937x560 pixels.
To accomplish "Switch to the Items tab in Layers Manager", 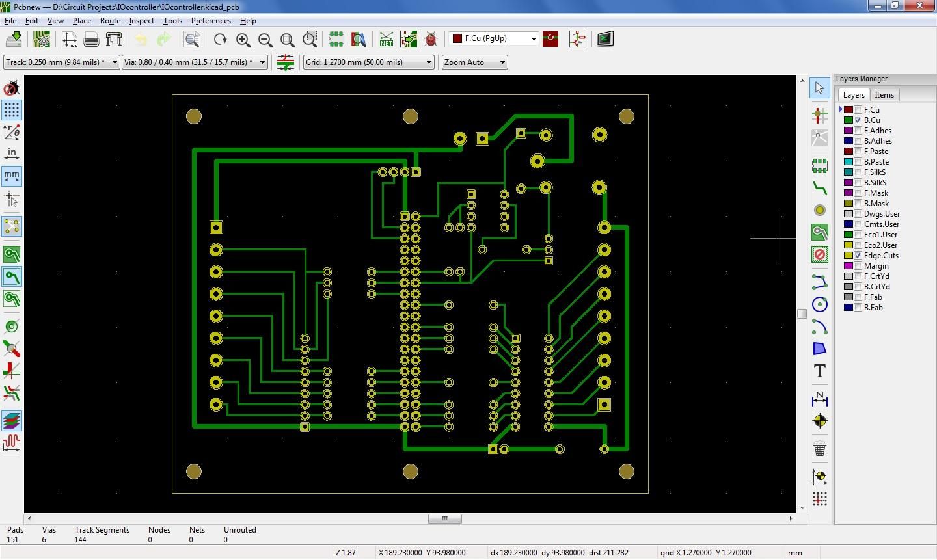I will [884, 94].
